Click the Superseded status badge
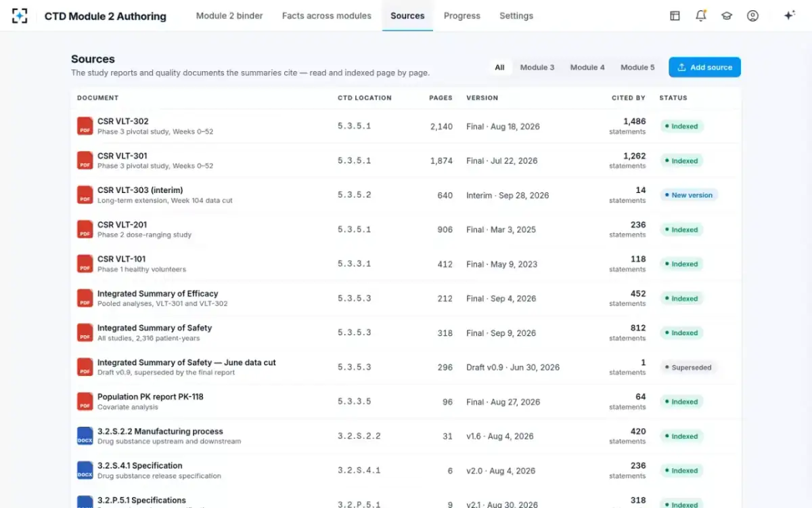This screenshot has width=812, height=508. [688, 367]
